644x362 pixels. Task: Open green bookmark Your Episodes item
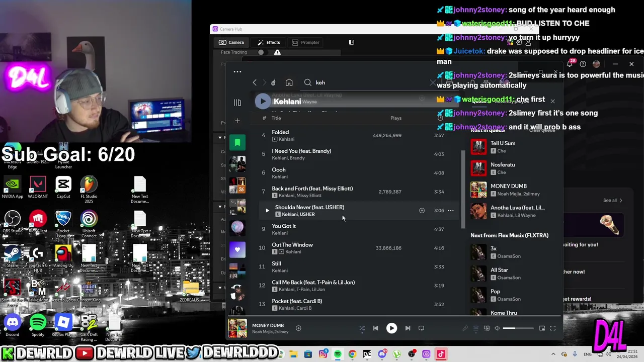pyautogui.click(x=237, y=143)
